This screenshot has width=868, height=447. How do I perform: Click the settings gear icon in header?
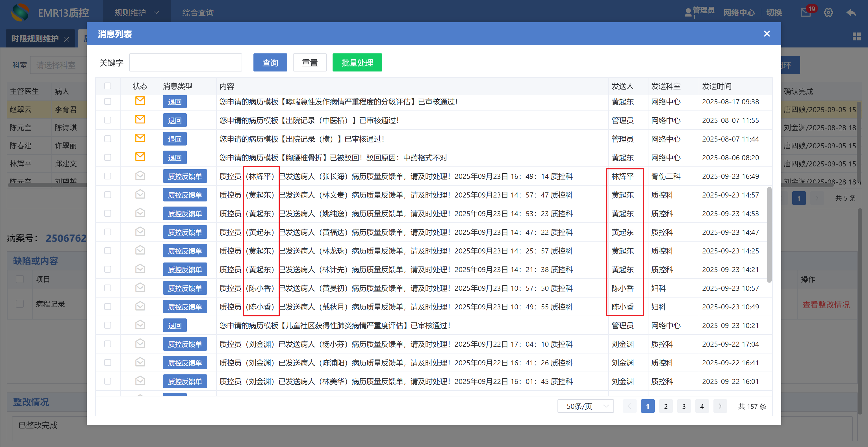pyautogui.click(x=828, y=13)
